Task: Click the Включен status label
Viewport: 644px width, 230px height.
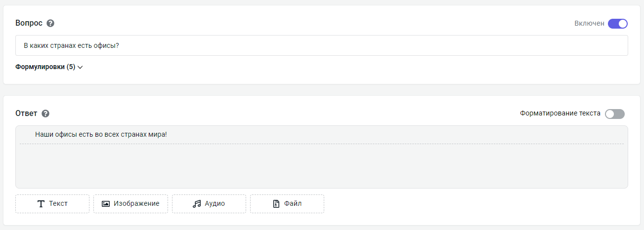Action: point(589,24)
